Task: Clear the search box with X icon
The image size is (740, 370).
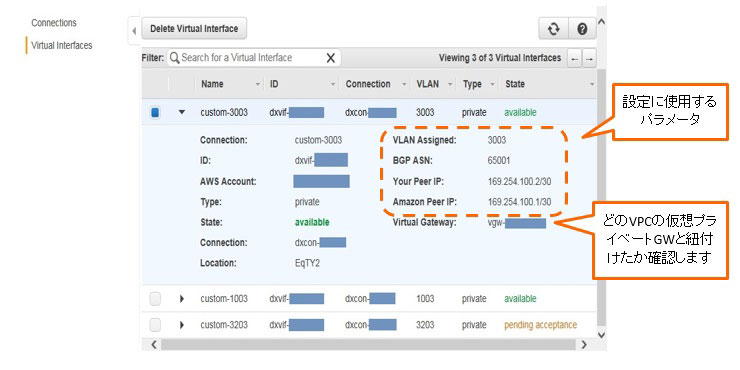Action: [330, 58]
